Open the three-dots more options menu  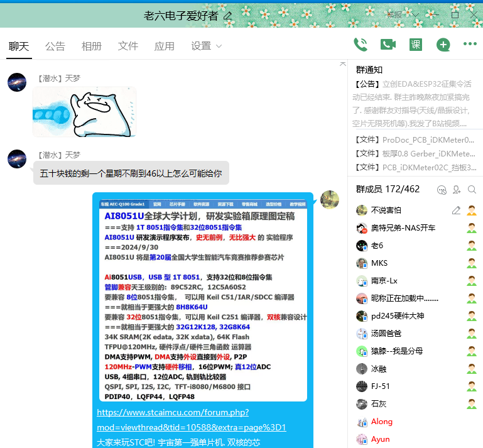point(470,44)
